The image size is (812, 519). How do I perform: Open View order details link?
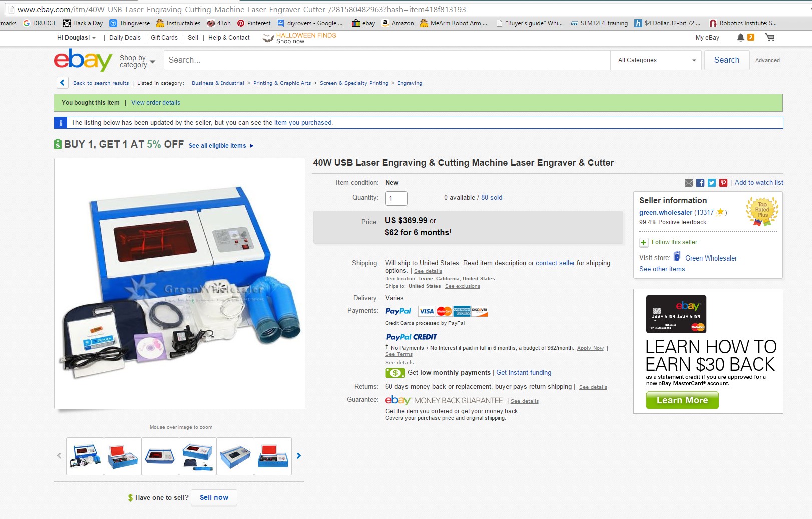pyautogui.click(x=156, y=103)
